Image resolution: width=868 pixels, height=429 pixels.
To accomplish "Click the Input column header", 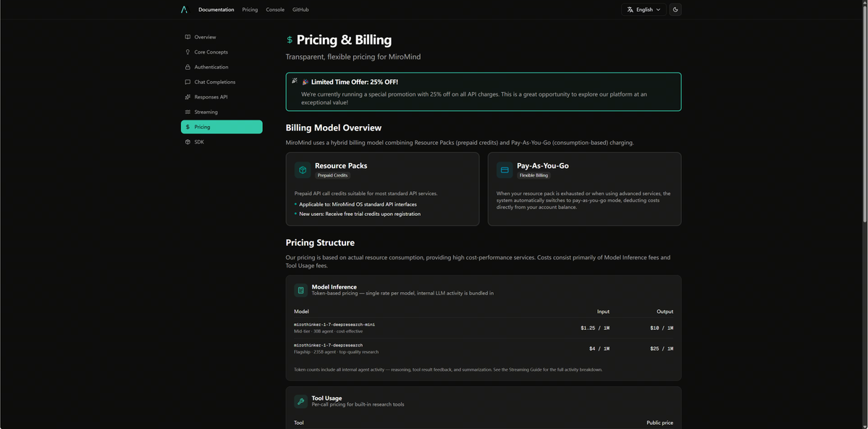I will click(603, 312).
